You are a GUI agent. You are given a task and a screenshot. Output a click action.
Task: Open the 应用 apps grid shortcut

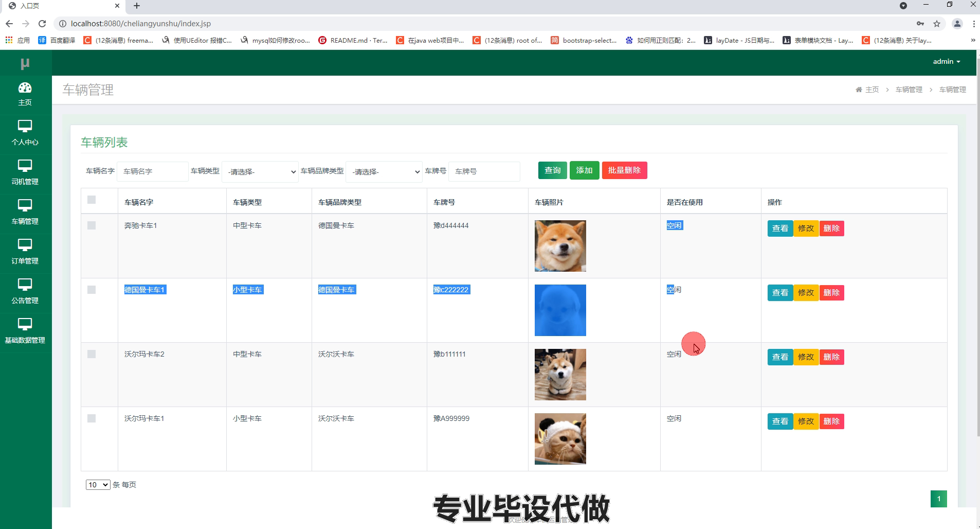pos(17,40)
